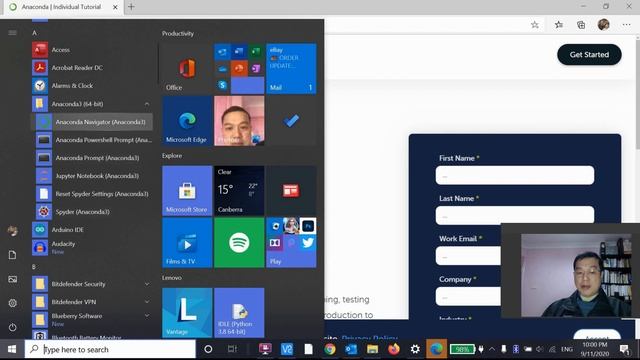640x360 pixels.
Task: Open the Favorites list in Edge
Action: pyautogui.click(x=559, y=25)
